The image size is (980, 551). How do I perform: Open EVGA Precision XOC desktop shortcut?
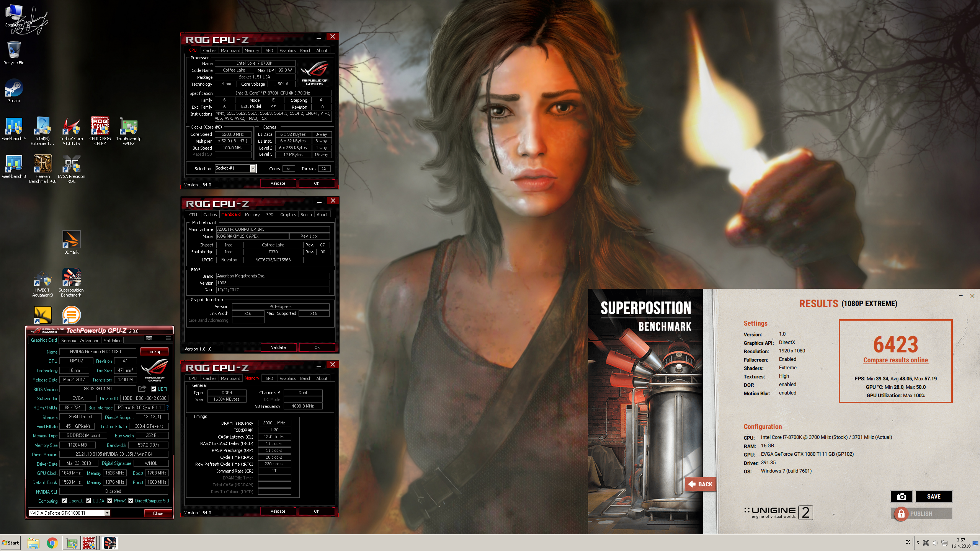[71, 169]
